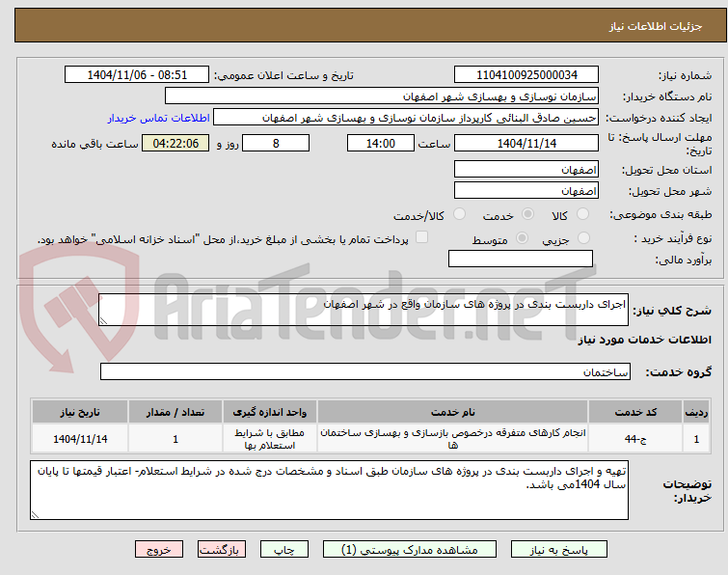Click the توضیحات خریدار notes textarea
728x575 pixels.
[329, 490]
